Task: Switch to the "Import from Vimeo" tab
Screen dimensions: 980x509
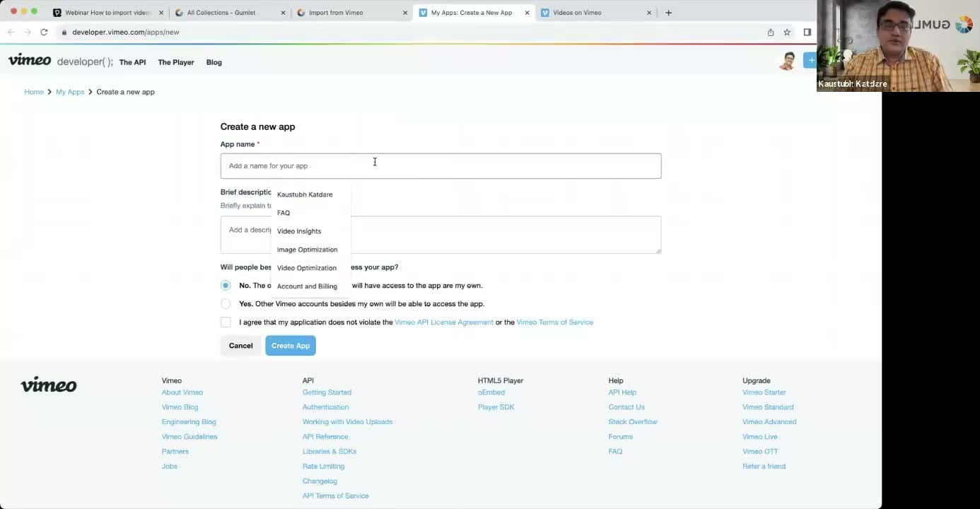Action: 336,13
